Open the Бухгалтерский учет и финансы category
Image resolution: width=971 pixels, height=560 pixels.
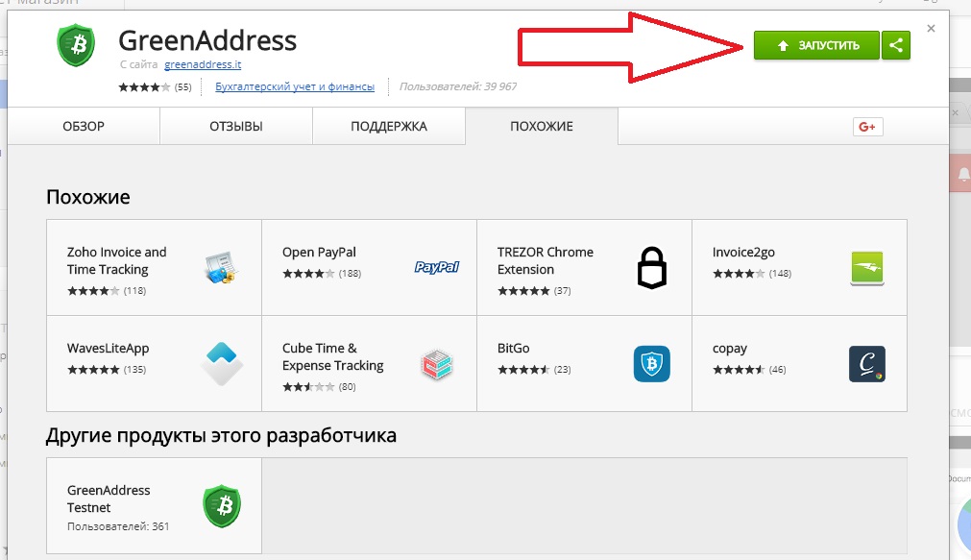tap(295, 86)
